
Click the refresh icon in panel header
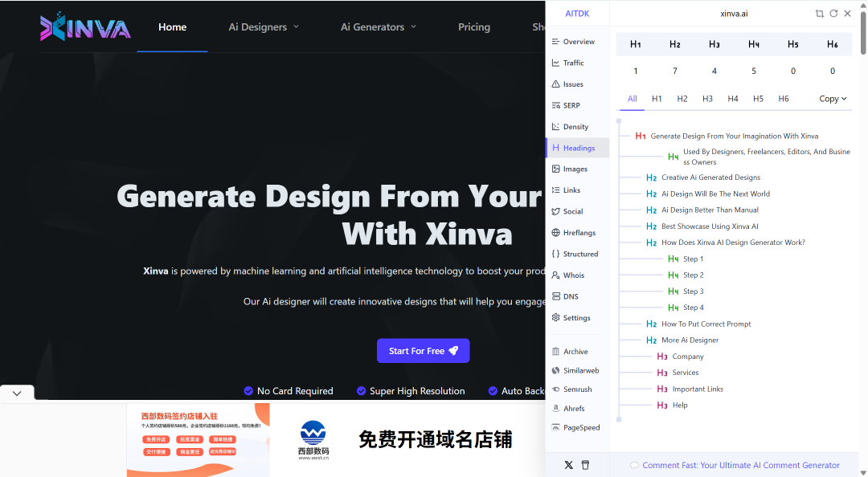click(833, 14)
